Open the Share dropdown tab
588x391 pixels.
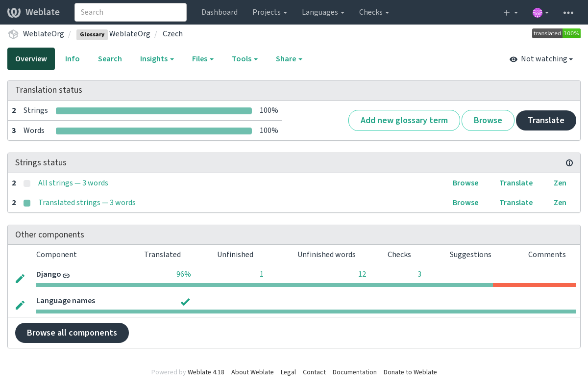point(289,59)
